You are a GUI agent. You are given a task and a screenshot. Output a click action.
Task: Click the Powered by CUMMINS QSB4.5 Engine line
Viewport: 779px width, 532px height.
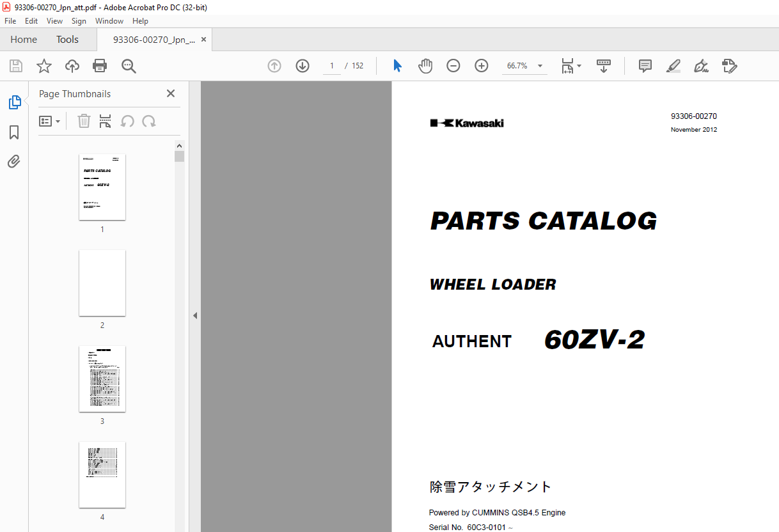497,513
